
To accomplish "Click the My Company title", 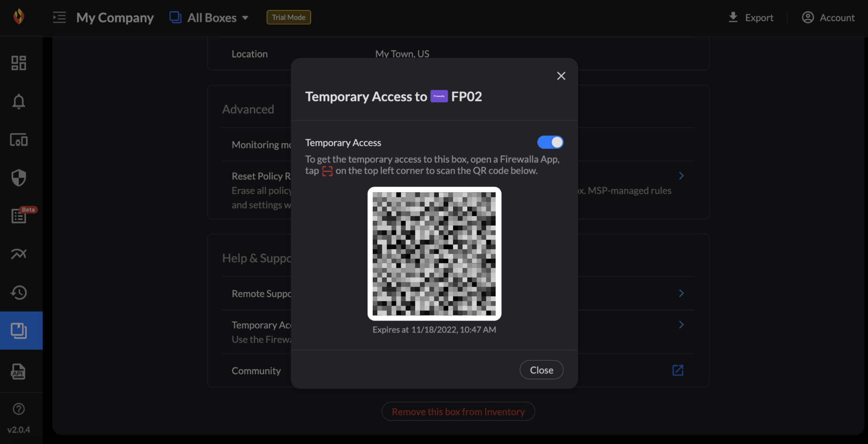I will (115, 18).
